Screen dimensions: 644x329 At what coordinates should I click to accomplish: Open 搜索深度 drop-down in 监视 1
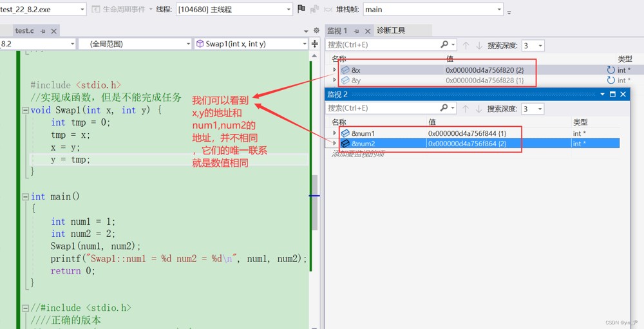point(540,46)
